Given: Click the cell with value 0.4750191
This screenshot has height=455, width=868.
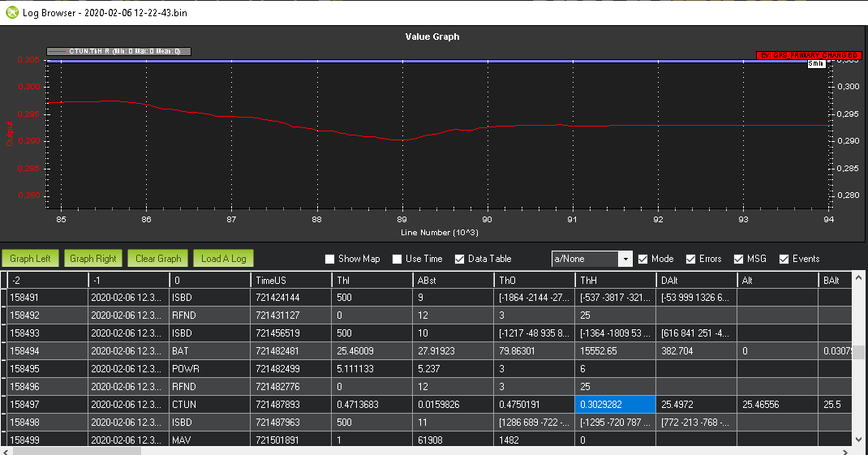Looking at the screenshot, I should (x=535, y=405).
